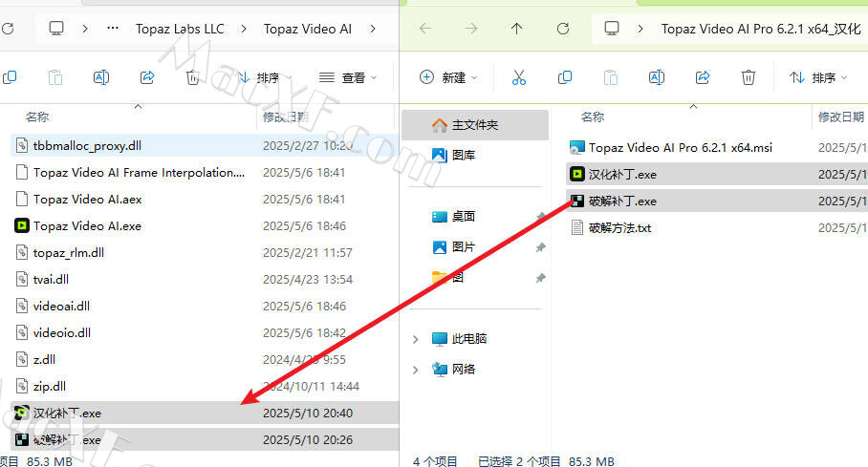Click 名称 column header in left window

pyautogui.click(x=37, y=117)
